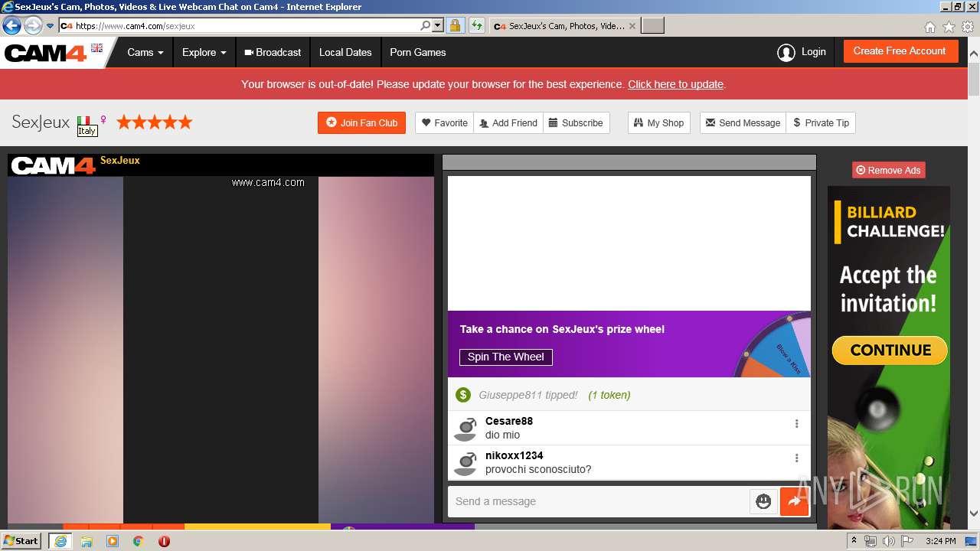Open the file explorer taskbar icon

(87, 541)
